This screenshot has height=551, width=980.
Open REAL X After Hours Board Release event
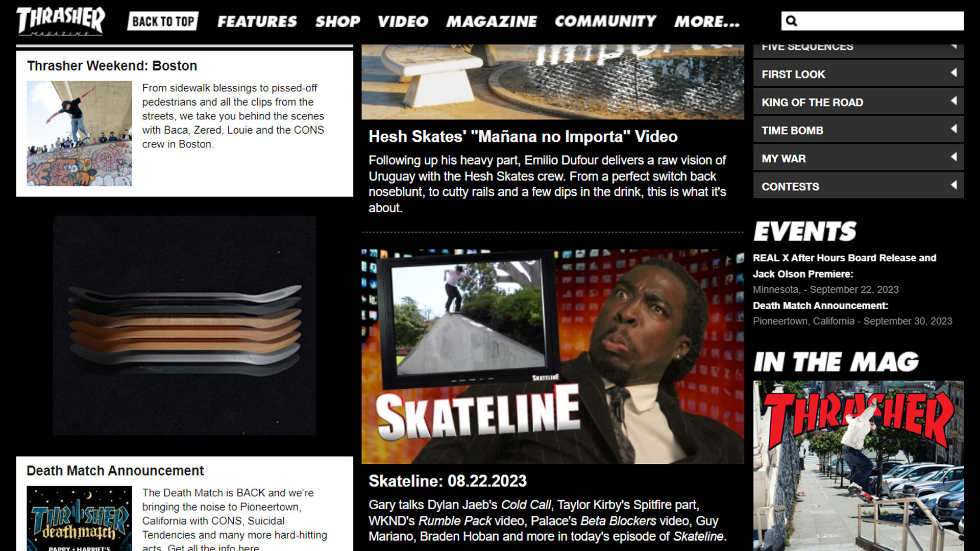click(844, 266)
